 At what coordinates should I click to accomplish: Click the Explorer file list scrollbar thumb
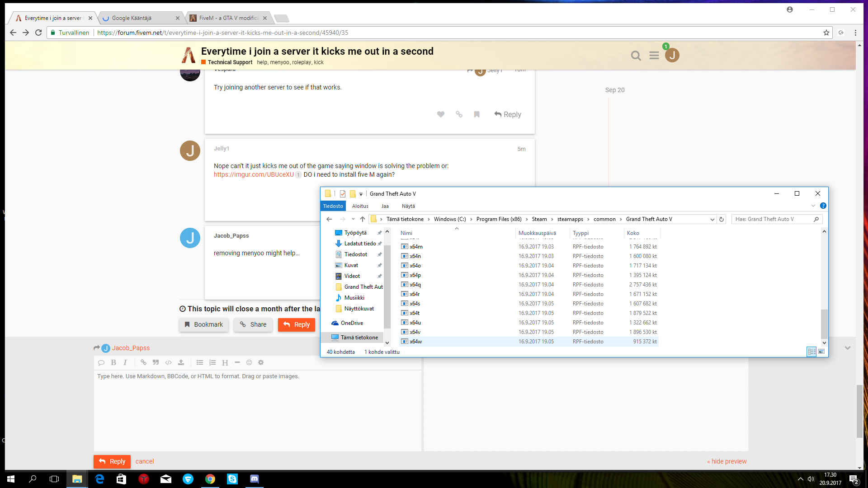(824, 324)
